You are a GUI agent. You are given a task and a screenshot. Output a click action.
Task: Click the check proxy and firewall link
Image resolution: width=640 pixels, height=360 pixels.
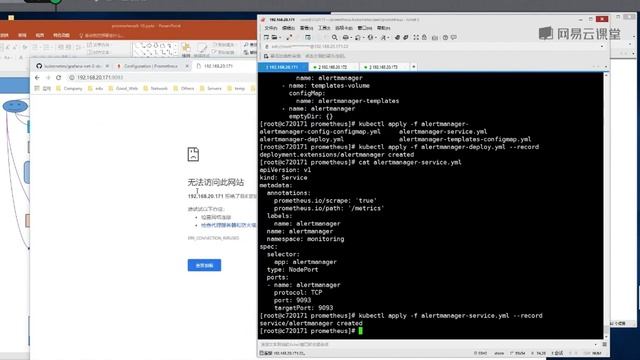pyautogui.click(x=229, y=225)
